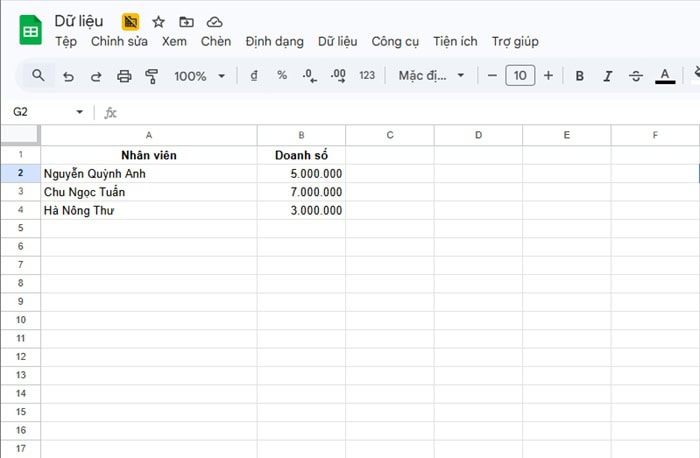Open the G2 name box dropdown
The height and width of the screenshot is (458, 700).
click(x=80, y=112)
